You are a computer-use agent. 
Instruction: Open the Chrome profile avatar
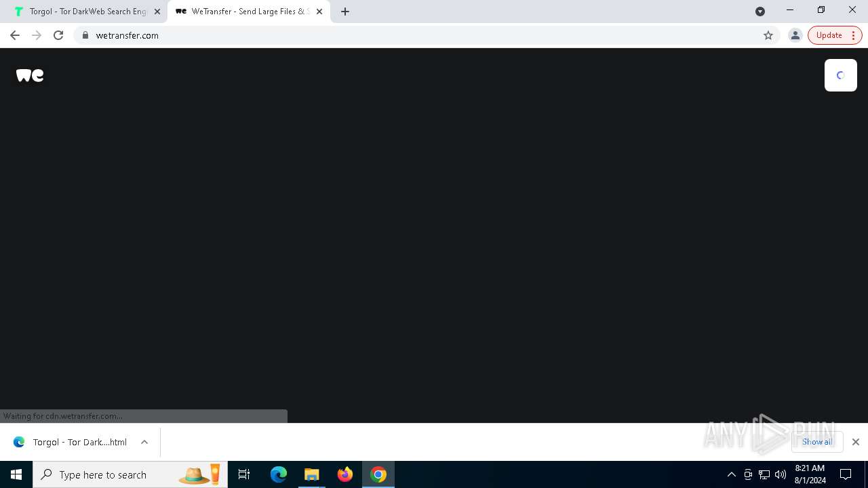point(795,35)
